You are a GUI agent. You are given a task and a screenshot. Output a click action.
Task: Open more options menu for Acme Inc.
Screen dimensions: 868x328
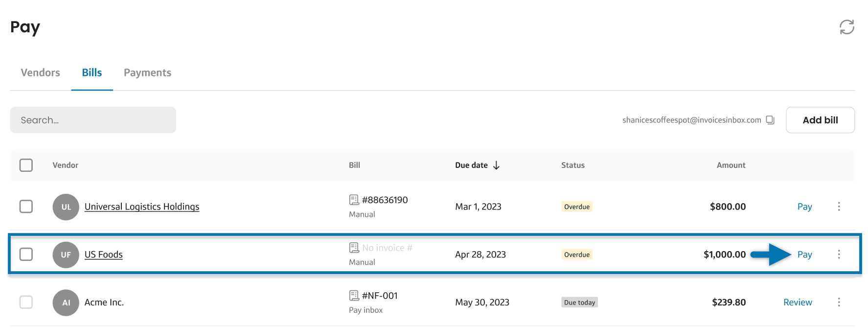pyautogui.click(x=839, y=303)
